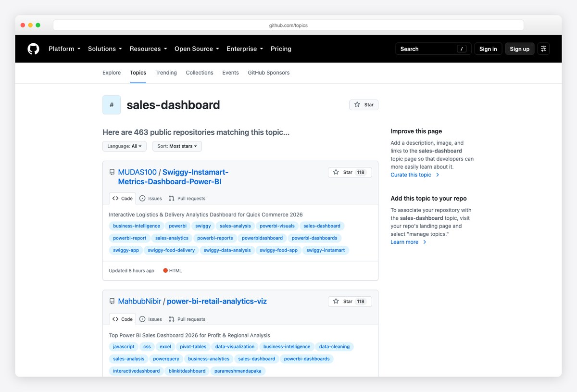Star the power-bi-retail-analytics-viz repository
Screen dimensions: 577x392
tap(350, 302)
